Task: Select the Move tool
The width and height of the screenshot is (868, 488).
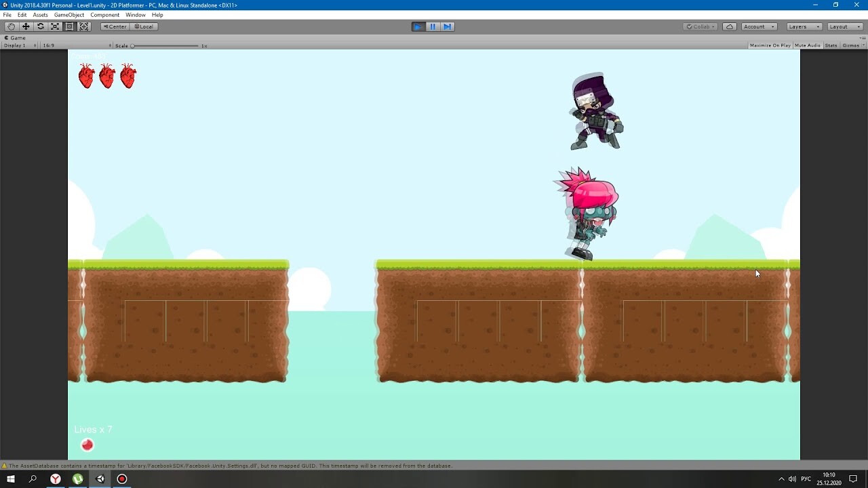Action: [26, 26]
